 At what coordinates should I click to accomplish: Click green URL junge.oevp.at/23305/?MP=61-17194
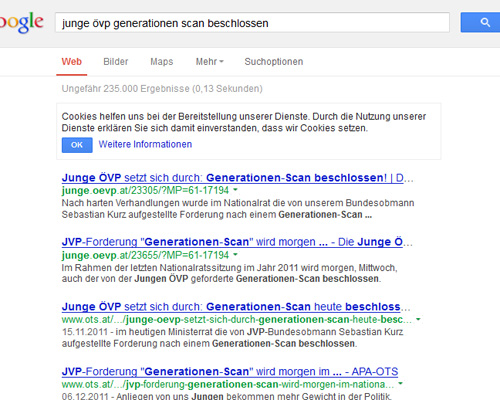145,190
